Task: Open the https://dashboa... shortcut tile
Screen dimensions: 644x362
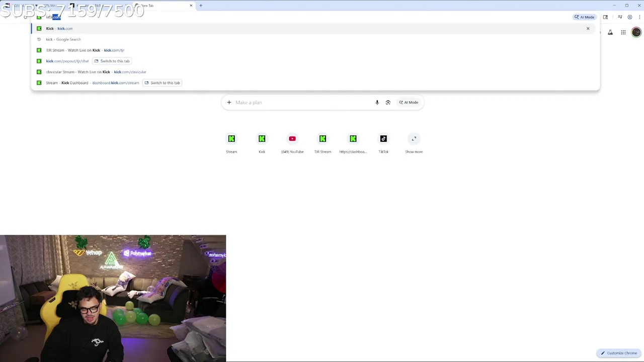Action: click(353, 143)
